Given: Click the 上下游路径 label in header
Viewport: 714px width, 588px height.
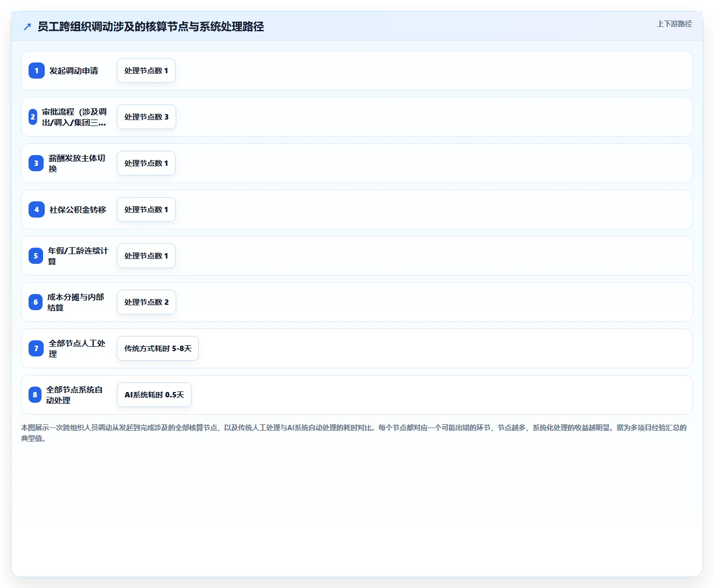Looking at the screenshot, I should coord(674,24).
